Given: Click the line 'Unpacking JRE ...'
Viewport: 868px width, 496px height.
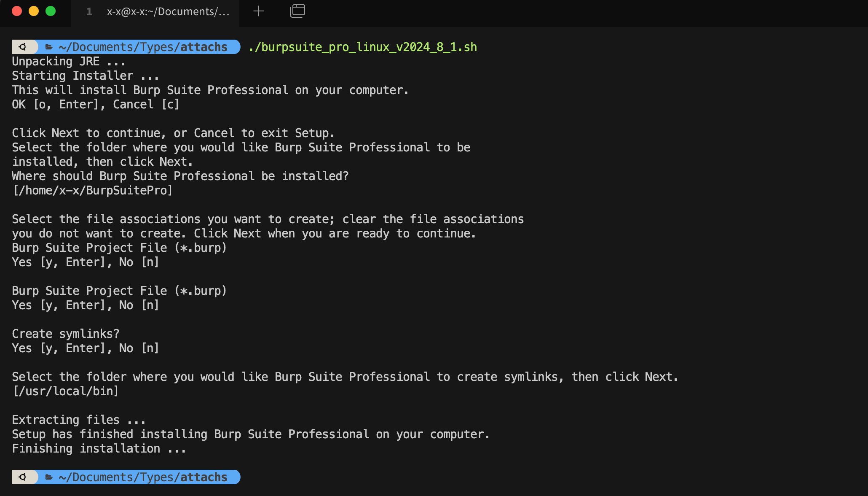Looking at the screenshot, I should click(x=69, y=62).
